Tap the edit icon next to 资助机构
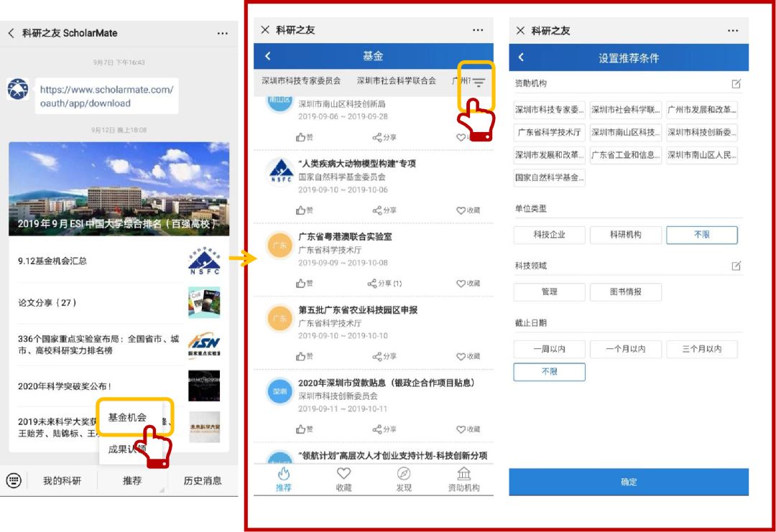This screenshot has width=776, height=532. (736, 84)
